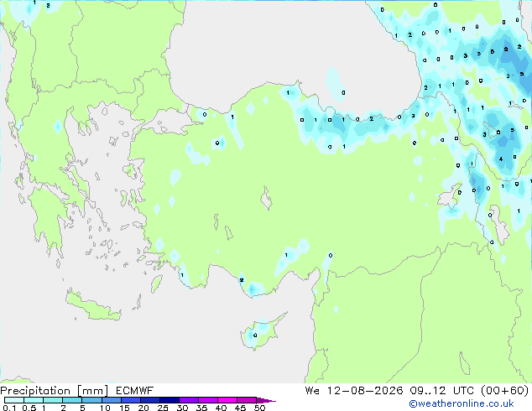
Task: Click the lake outline in central Turkey
Action: tap(266, 199)
